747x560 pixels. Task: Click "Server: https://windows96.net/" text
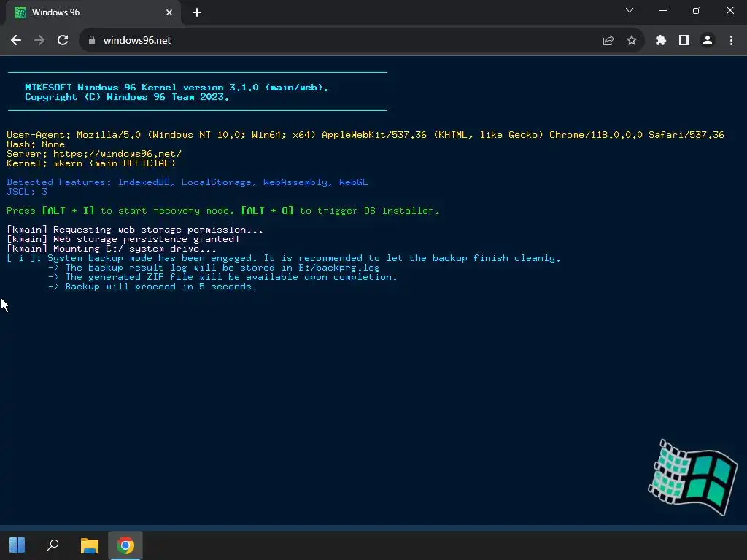tap(94, 154)
